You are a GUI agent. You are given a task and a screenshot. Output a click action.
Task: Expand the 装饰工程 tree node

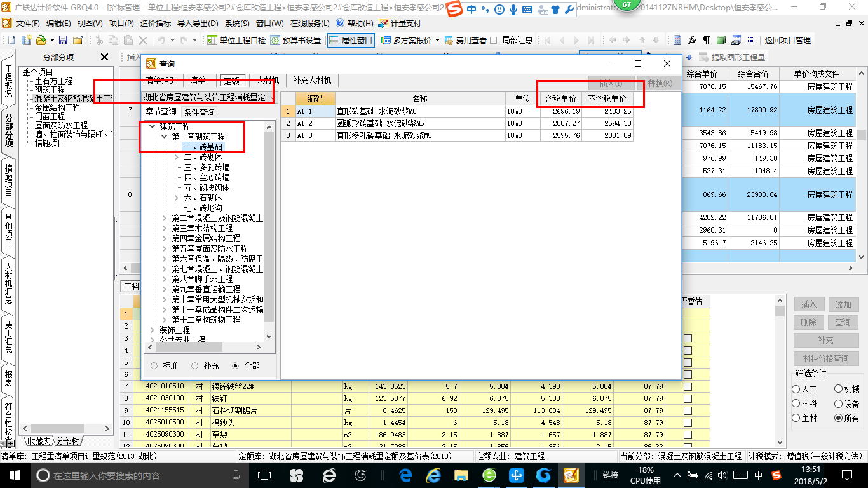(152, 330)
